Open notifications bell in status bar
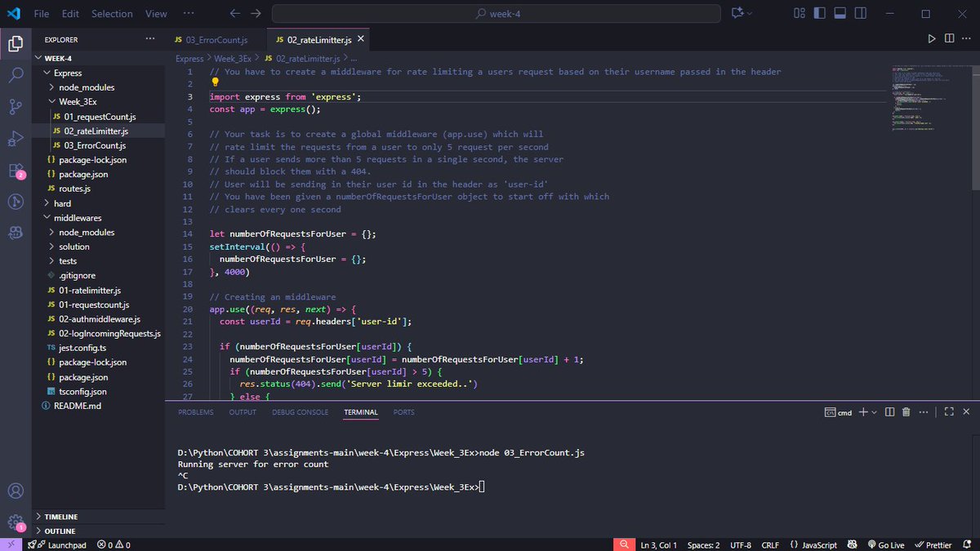The width and height of the screenshot is (980, 551). tap(966, 544)
